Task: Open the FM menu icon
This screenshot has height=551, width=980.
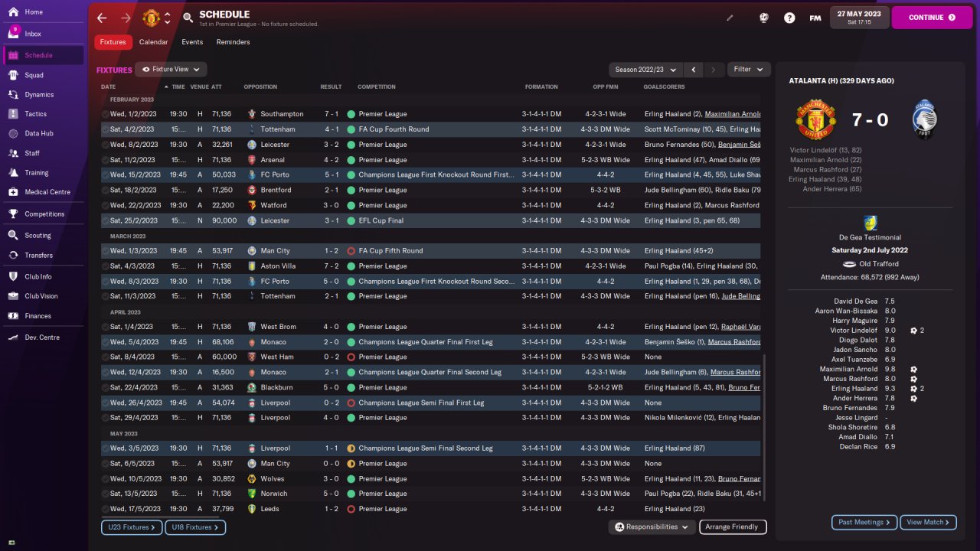Action: pos(815,18)
